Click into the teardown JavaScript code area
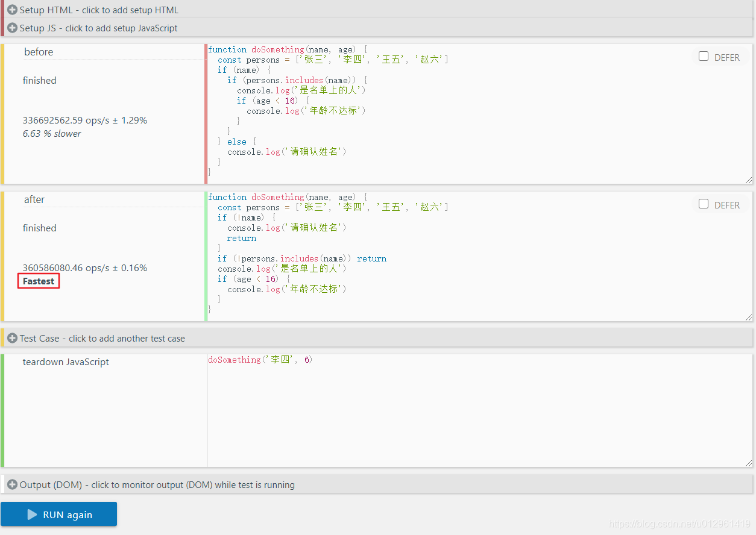This screenshot has height=535, width=756. pyautogui.click(x=480, y=410)
